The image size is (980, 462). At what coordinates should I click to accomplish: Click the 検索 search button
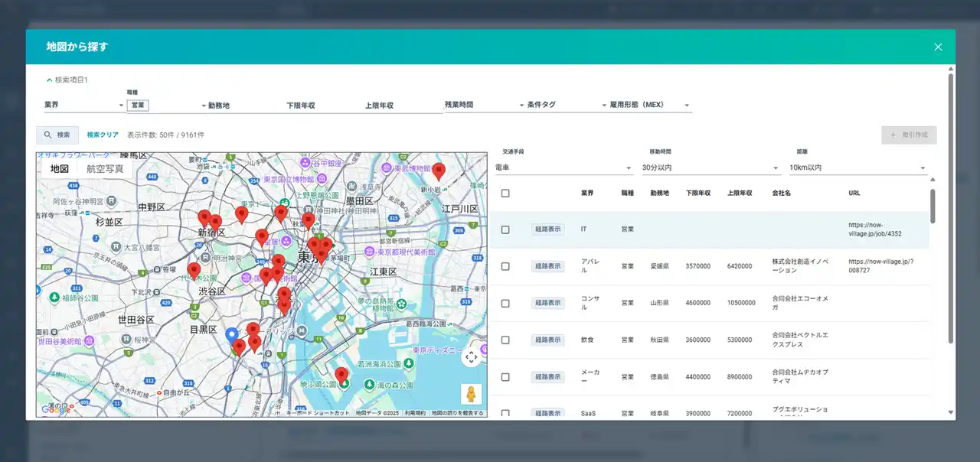coord(57,135)
